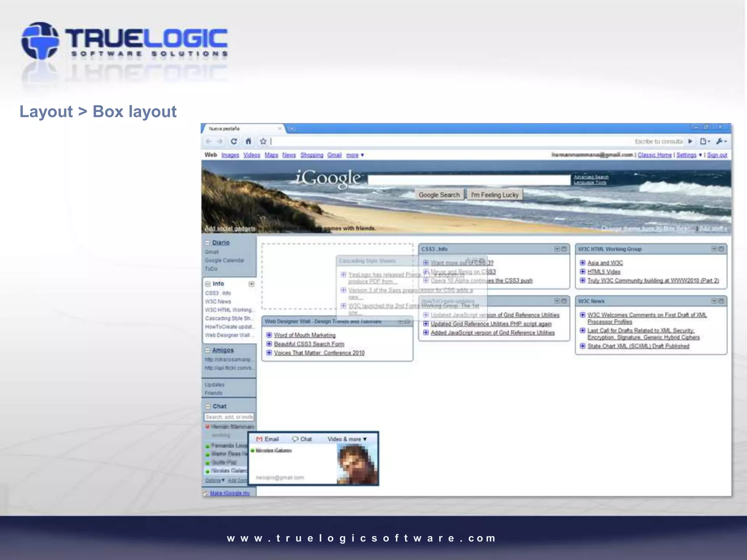Viewport: 747px width, 560px height.
Task: Click the Sign out link
Action: [717, 155]
